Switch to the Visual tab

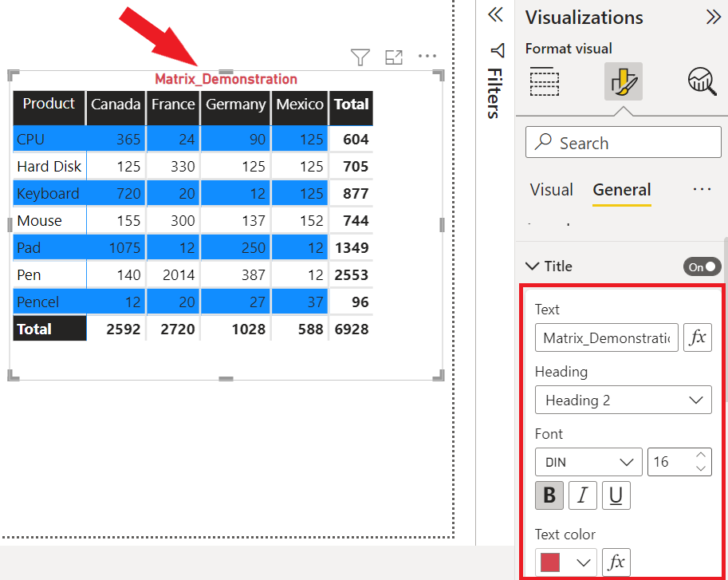(551, 189)
